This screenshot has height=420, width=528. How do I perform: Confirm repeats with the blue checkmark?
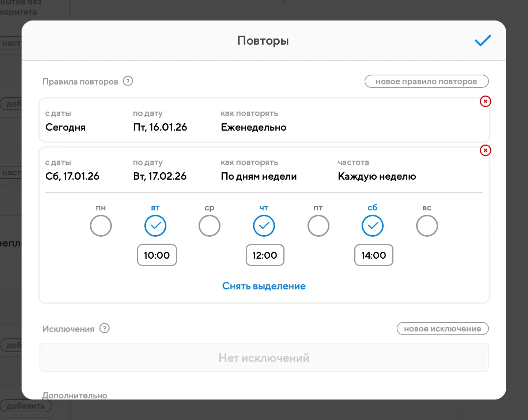pos(483,41)
